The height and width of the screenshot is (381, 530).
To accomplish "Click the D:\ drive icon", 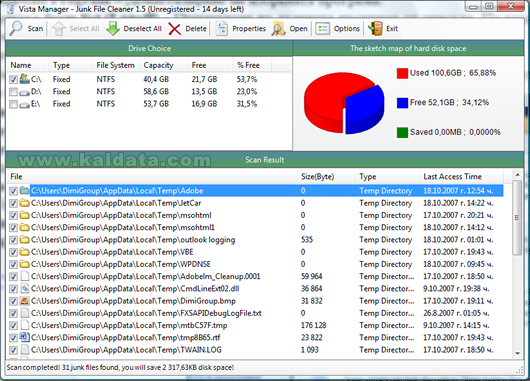I will click(x=25, y=92).
